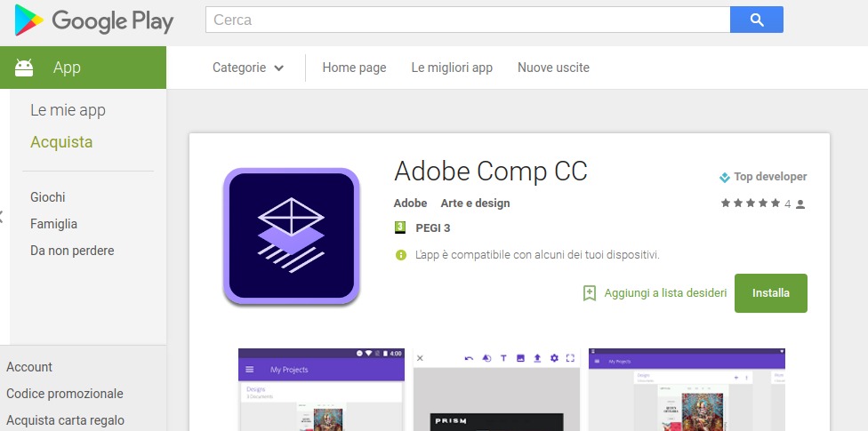Open Giochi in sidebar
The width and height of the screenshot is (868, 431).
pyautogui.click(x=48, y=197)
